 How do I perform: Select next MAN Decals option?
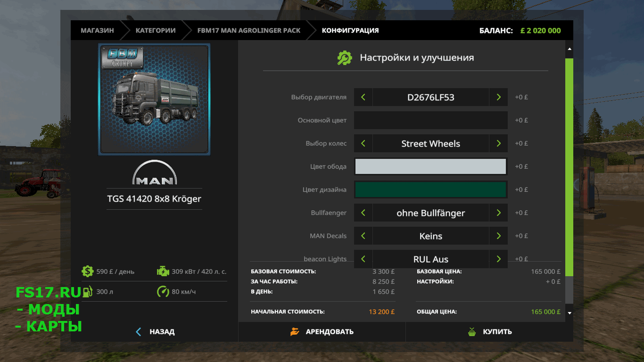tap(498, 236)
